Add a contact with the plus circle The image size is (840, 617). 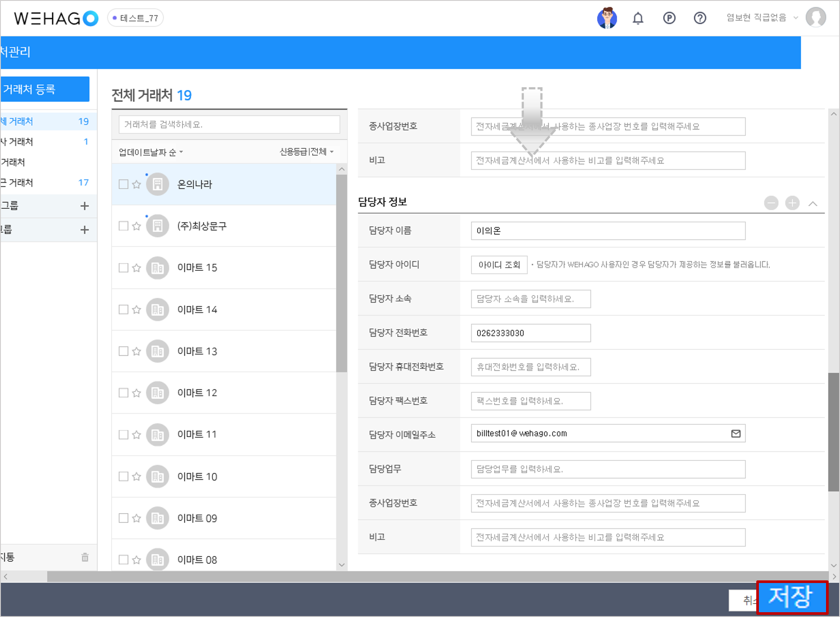coord(792,203)
